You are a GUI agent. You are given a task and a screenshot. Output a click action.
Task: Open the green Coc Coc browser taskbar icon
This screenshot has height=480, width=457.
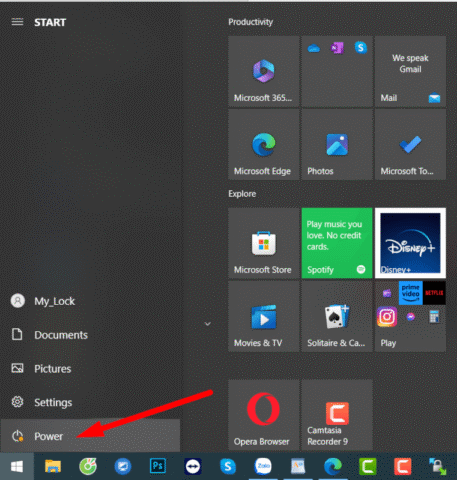[x=88, y=466]
